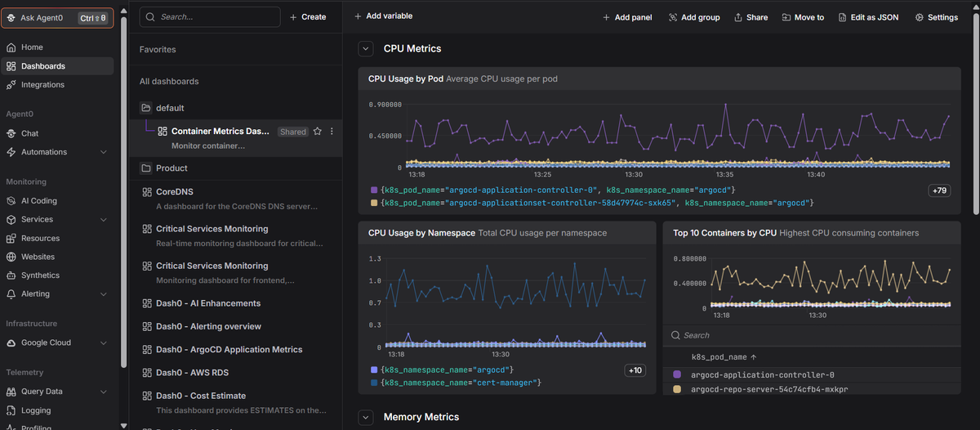Click the Move to button

[x=803, y=17]
